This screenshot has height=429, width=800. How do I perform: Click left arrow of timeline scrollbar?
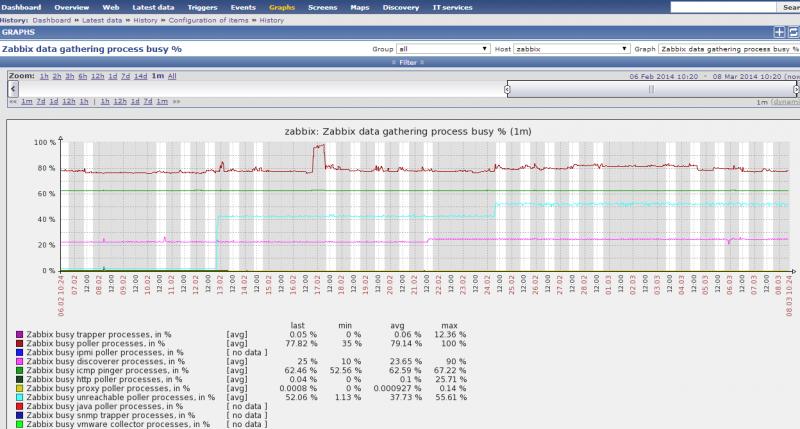[13, 89]
